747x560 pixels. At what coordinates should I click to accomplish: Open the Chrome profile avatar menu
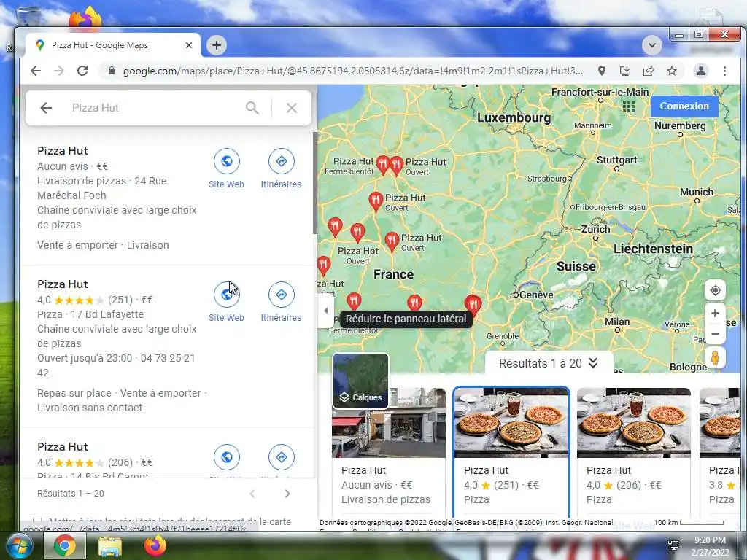[x=701, y=71]
